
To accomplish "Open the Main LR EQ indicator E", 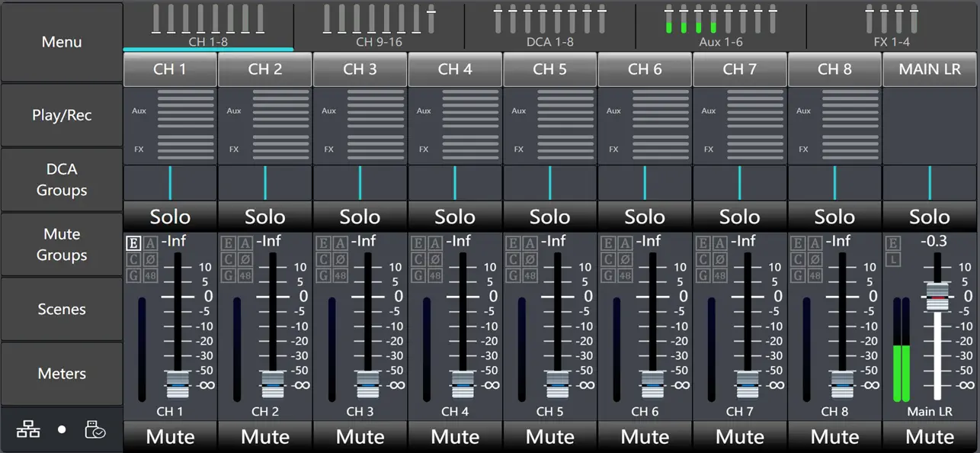I will click(892, 243).
